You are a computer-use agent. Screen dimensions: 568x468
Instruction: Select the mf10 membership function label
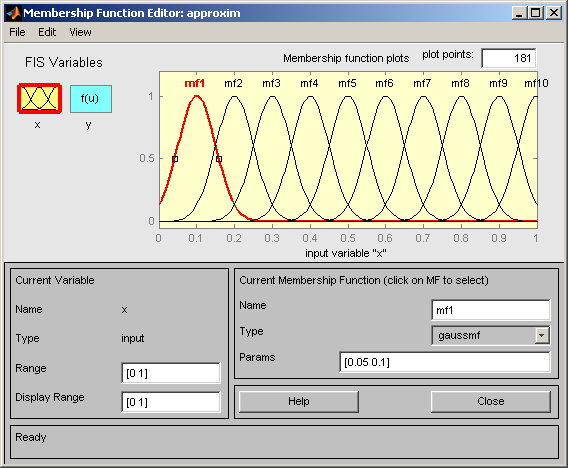(536, 83)
